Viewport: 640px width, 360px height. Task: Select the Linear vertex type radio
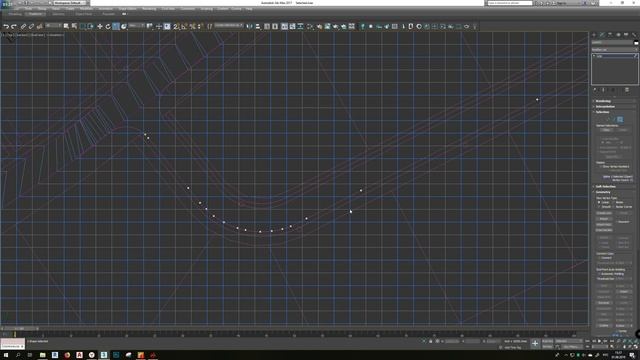599,202
